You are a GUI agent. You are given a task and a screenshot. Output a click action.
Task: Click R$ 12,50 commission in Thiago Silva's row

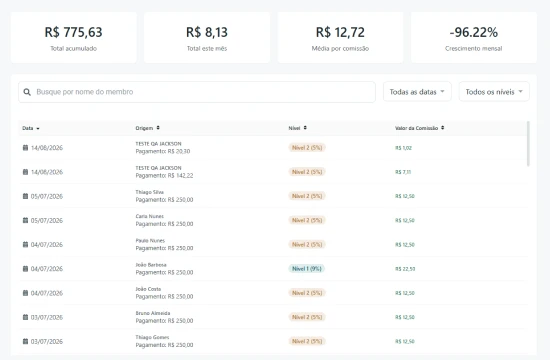point(405,196)
